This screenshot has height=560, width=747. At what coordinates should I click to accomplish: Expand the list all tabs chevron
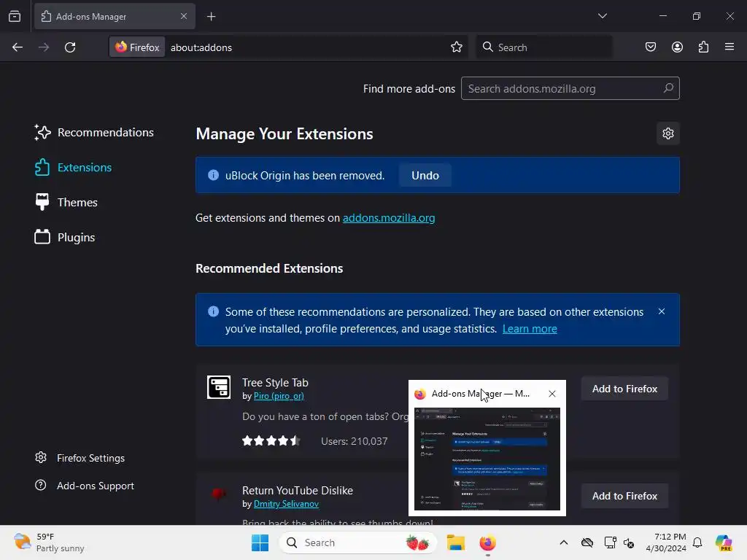602,16
